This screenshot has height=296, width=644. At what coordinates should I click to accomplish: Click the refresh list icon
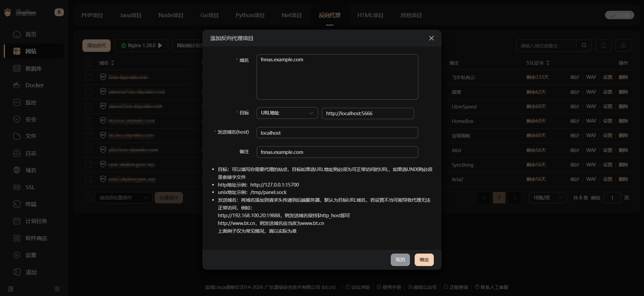click(603, 45)
